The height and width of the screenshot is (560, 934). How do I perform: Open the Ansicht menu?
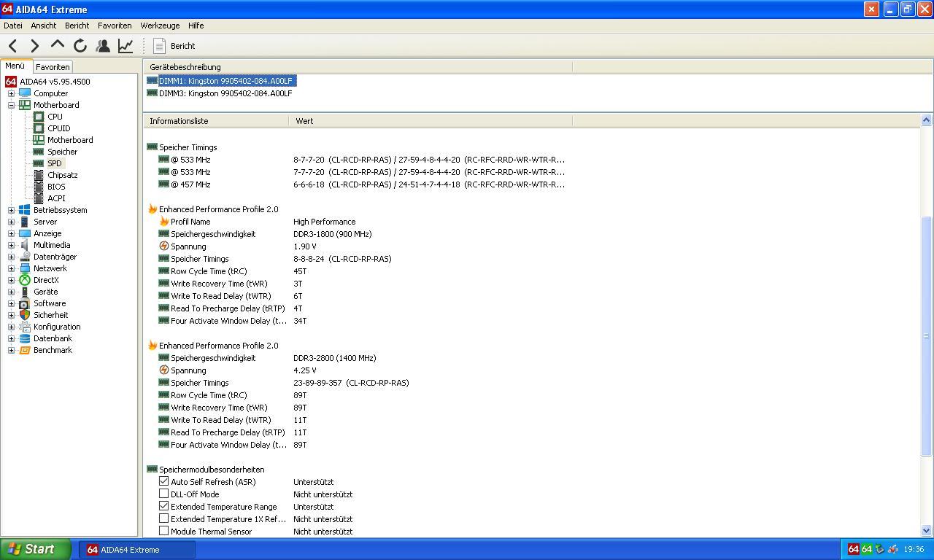44,26
